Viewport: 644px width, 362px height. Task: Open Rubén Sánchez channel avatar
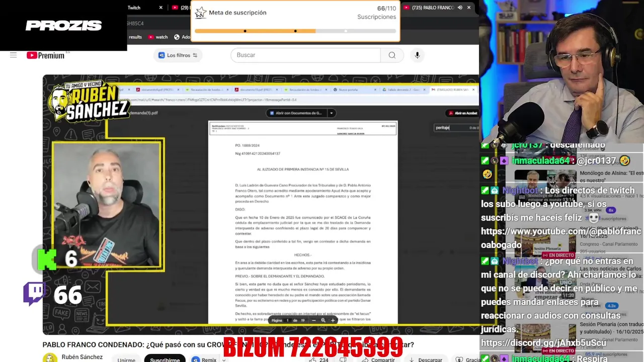coord(50,358)
